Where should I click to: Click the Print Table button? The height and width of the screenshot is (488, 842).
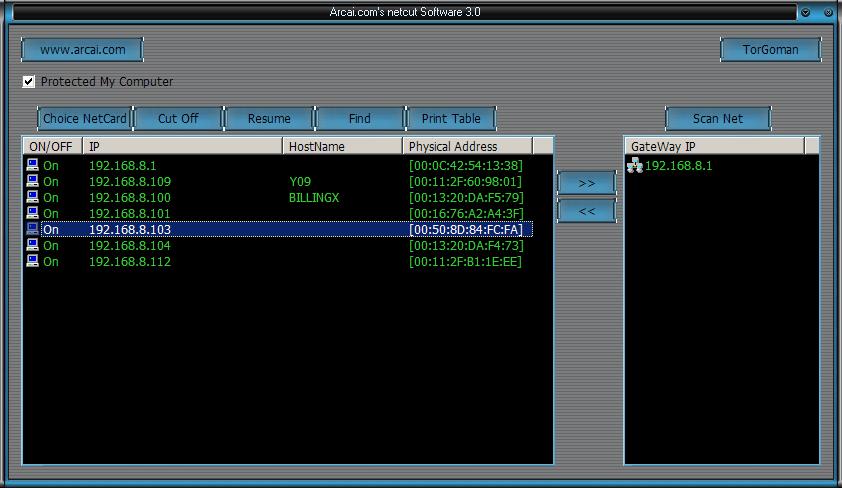pyautogui.click(x=451, y=119)
